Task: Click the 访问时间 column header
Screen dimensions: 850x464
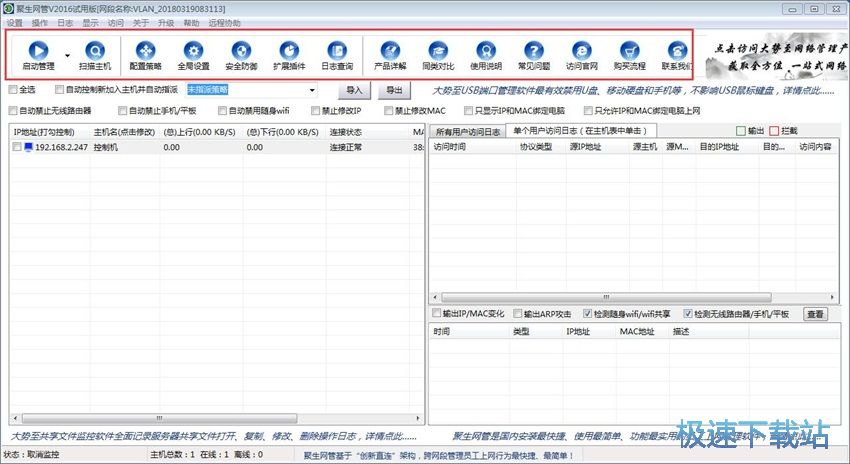Action: point(472,147)
